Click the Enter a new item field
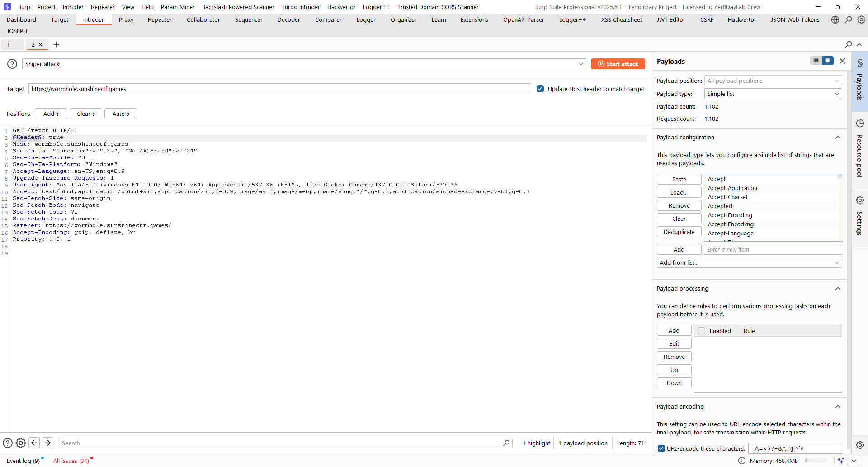Viewport: 868px width, 467px height. [x=773, y=249]
